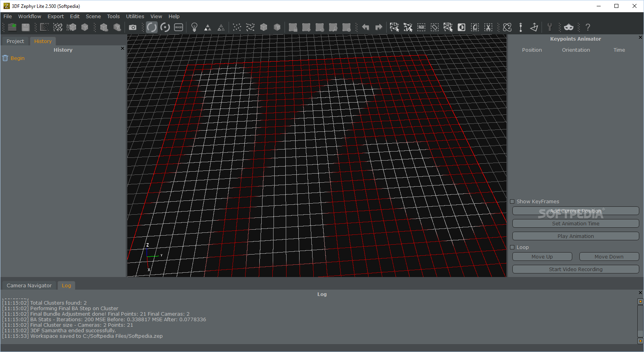The image size is (644, 352).
Task: Switch to the orbit-with-dot navigation icon
Action: (165, 27)
